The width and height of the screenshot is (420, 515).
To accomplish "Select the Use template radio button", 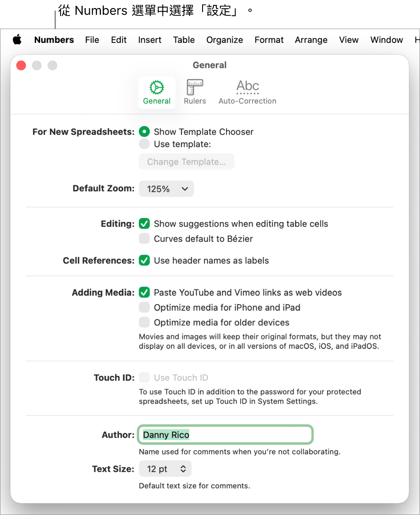I will click(144, 144).
